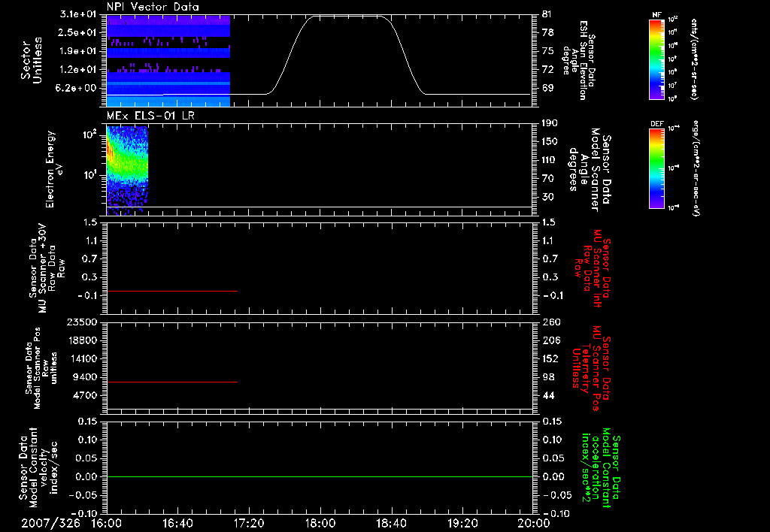Click the "20:00" time axis label
Viewport: 770px width, 532px height.
[x=534, y=524]
